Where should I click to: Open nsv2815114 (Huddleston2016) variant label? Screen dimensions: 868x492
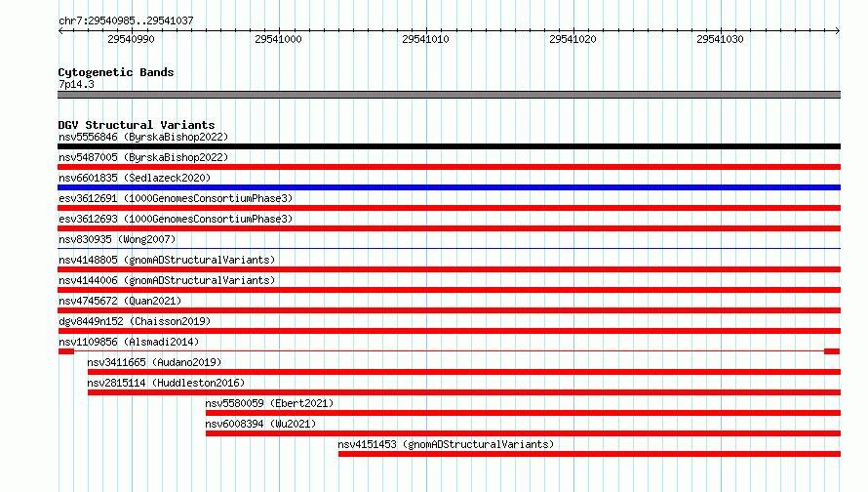click(x=166, y=383)
